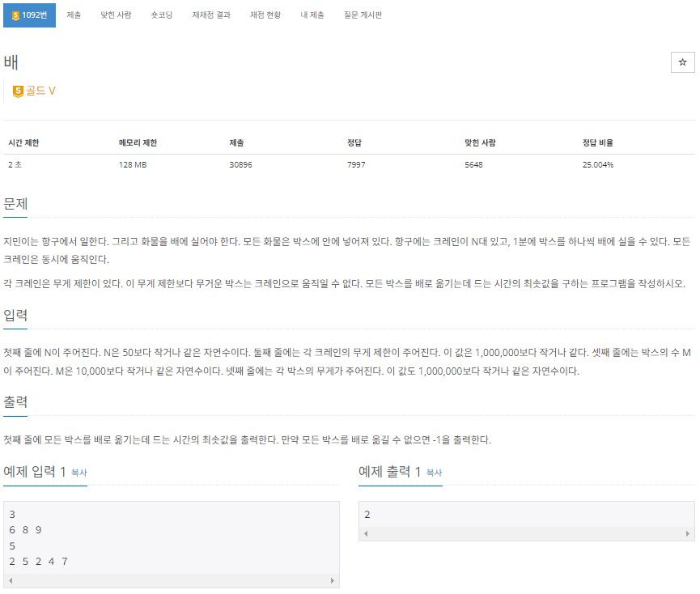This screenshot has height=594, width=700.
Task: Click right arrow of sample output scrollbar
Action: click(x=688, y=534)
